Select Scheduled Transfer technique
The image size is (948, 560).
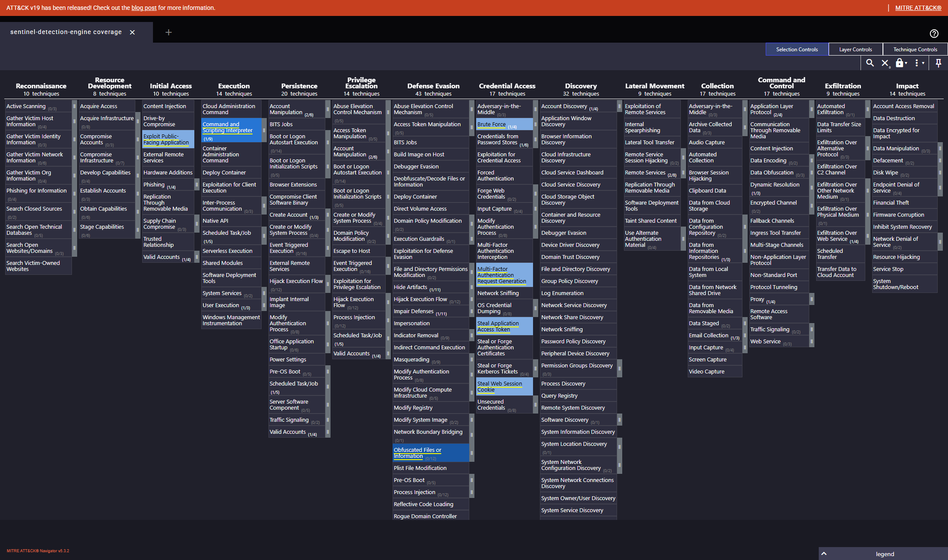click(x=840, y=254)
